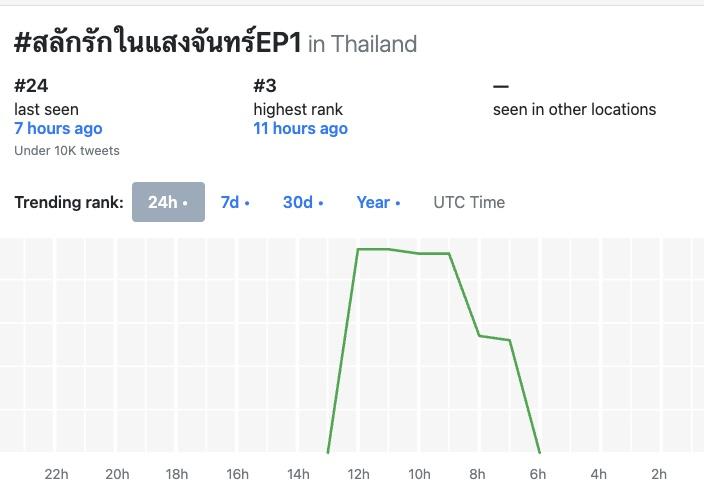
Task: Click the #24 last seen rank value
Action: [31, 86]
